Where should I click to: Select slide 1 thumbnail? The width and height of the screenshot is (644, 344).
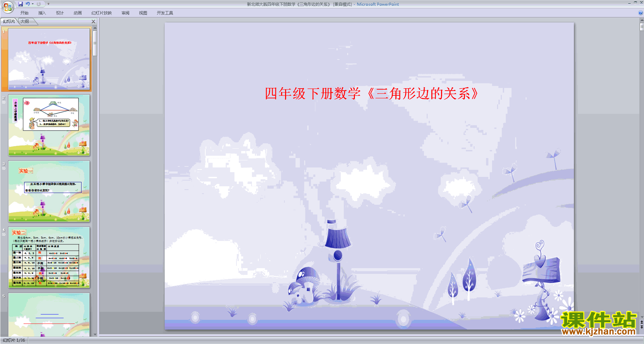pyautogui.click(x=49, y=59)
